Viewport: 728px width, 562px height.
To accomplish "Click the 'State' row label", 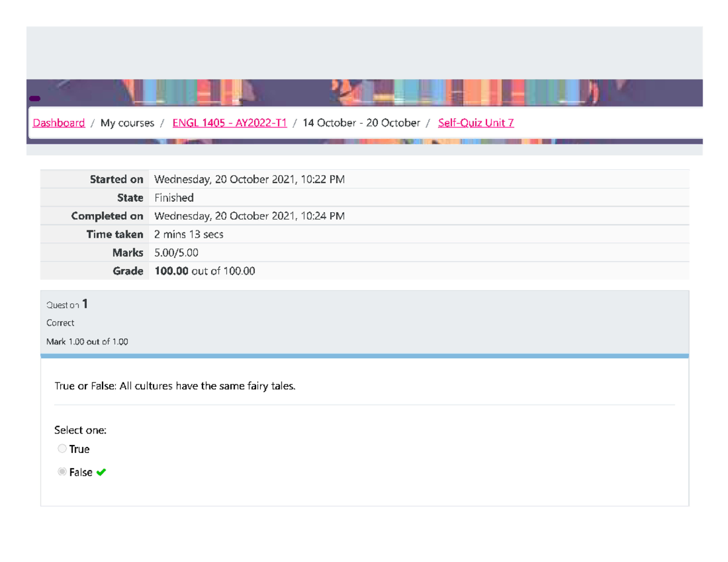I will pos(130,198).
